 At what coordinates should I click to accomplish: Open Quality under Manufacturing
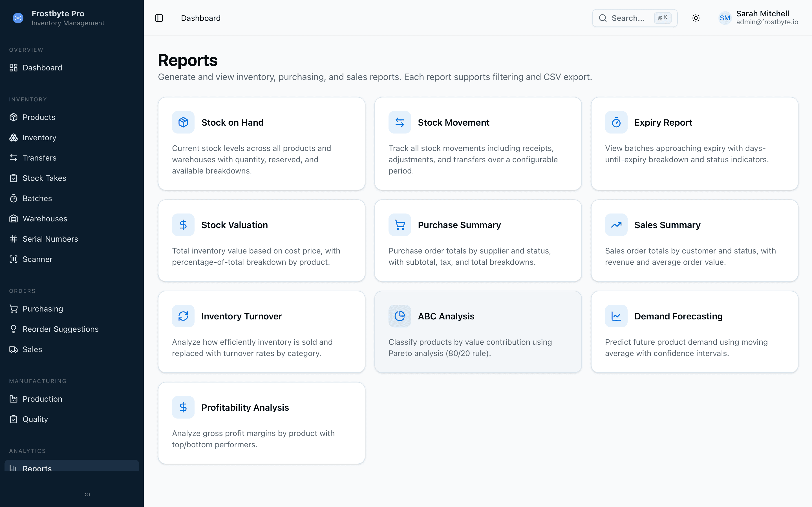coord(35,419)
